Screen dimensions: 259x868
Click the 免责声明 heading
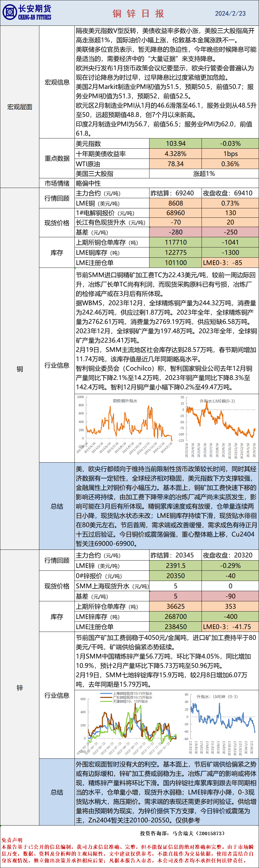pyautogui.click(x=12, y=840)
